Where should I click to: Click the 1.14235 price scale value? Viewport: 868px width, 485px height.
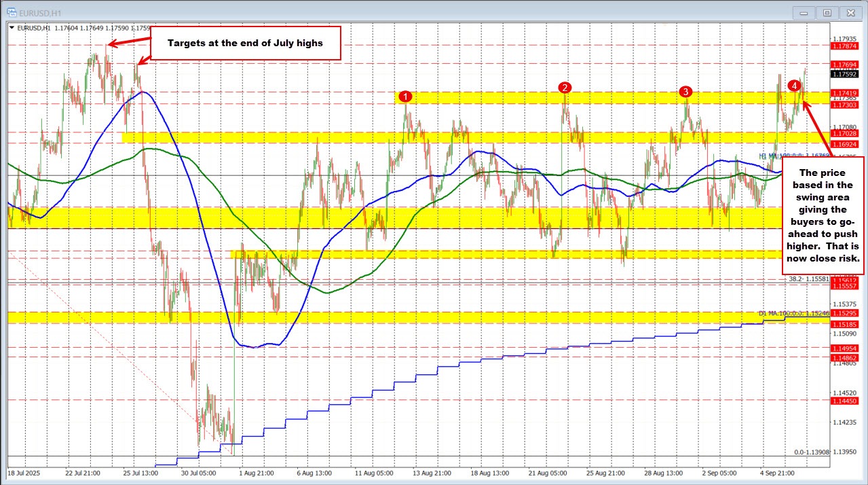[x=846, y=423]
